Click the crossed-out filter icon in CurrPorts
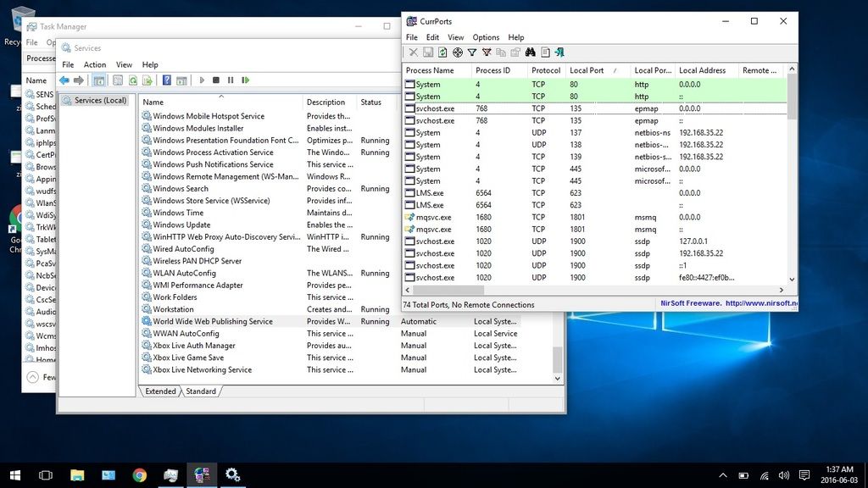Screen dimensions: 868x488 [x=487, y=52]
